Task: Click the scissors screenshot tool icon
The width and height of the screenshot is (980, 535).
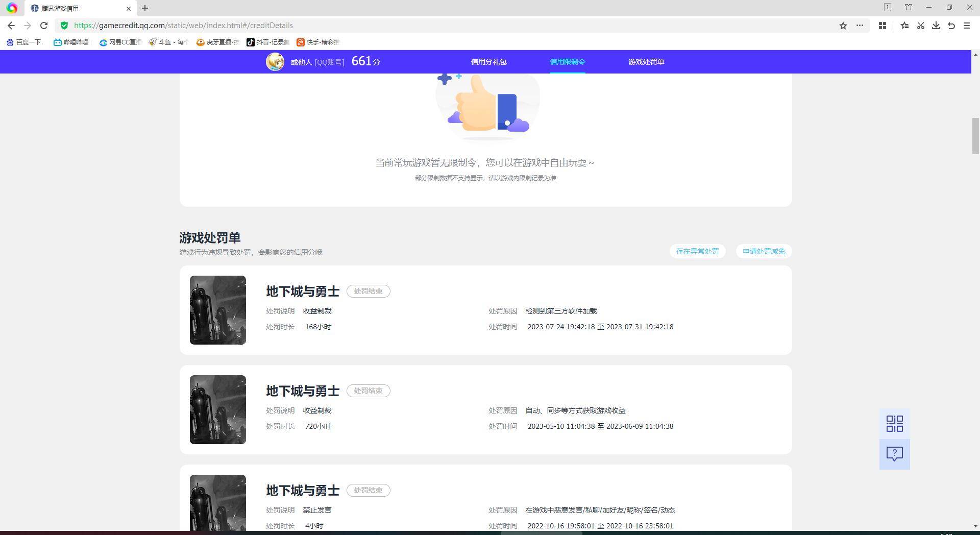Action: point(921,26)
